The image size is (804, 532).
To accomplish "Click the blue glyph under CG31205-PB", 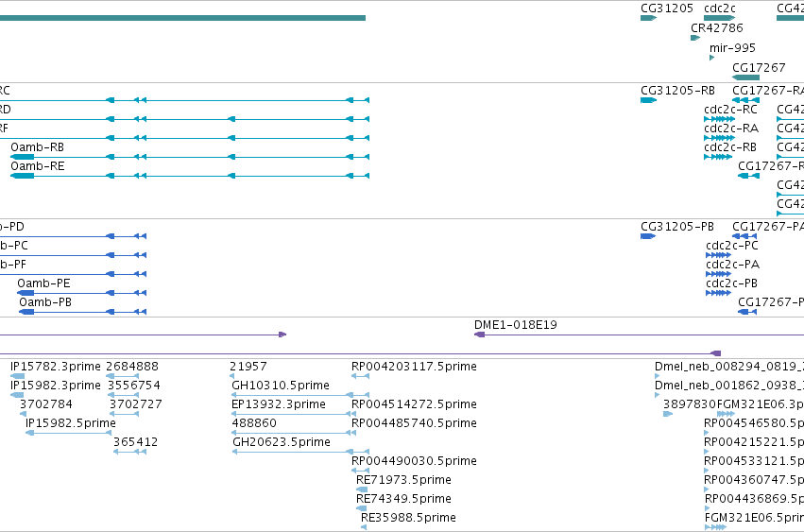I will [x=648, y=236].
